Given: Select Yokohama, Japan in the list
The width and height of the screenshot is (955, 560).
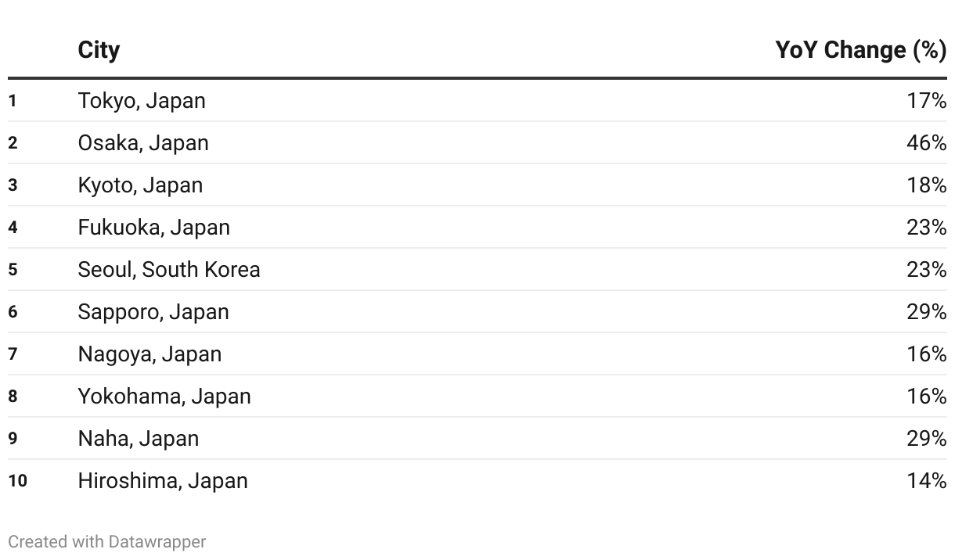Looking at the screenshot, I should (164, 396).
